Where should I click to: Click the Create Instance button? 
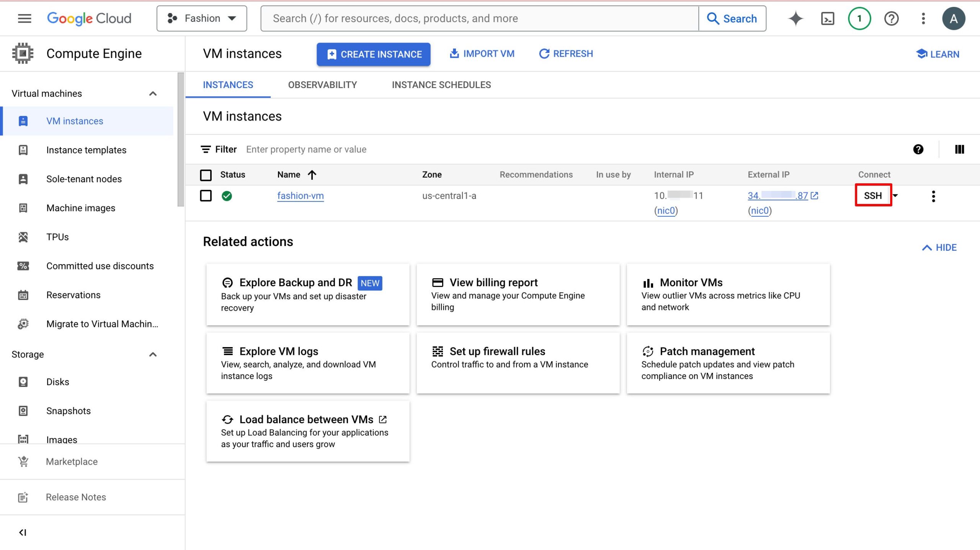coord(373,54)
